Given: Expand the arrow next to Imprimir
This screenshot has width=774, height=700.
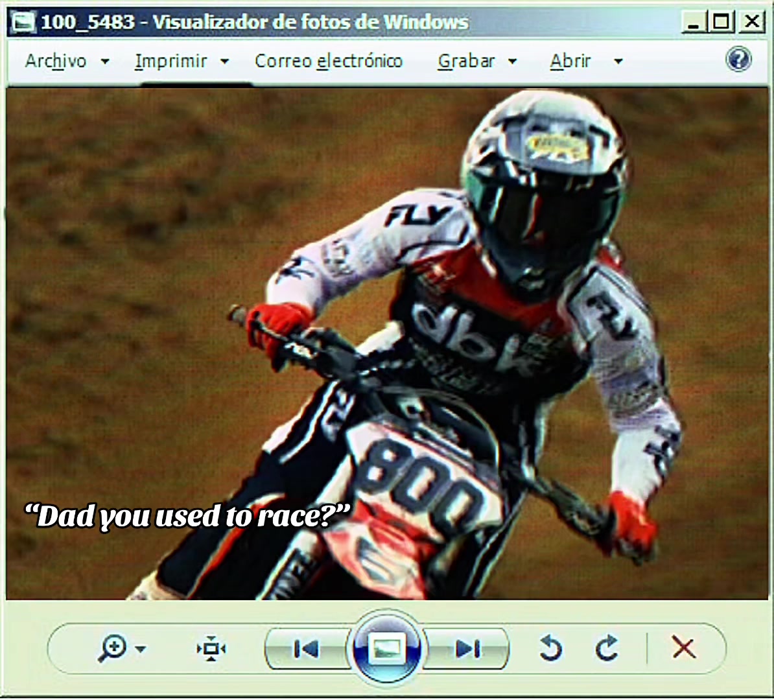Looking at the screenshot, I should point(224,62).
